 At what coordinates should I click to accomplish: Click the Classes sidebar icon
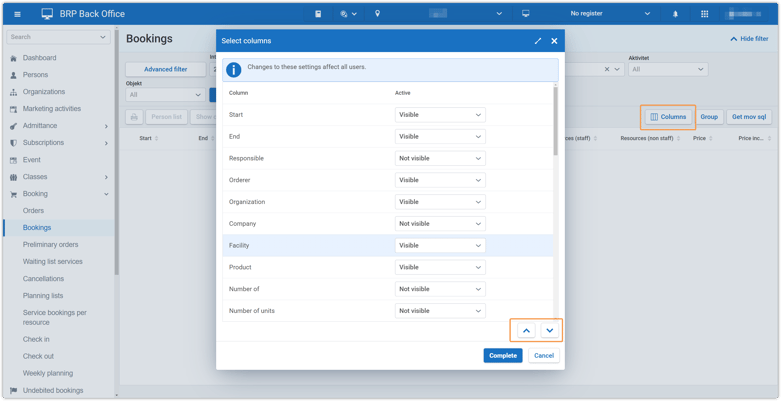(x=13, y=177)
